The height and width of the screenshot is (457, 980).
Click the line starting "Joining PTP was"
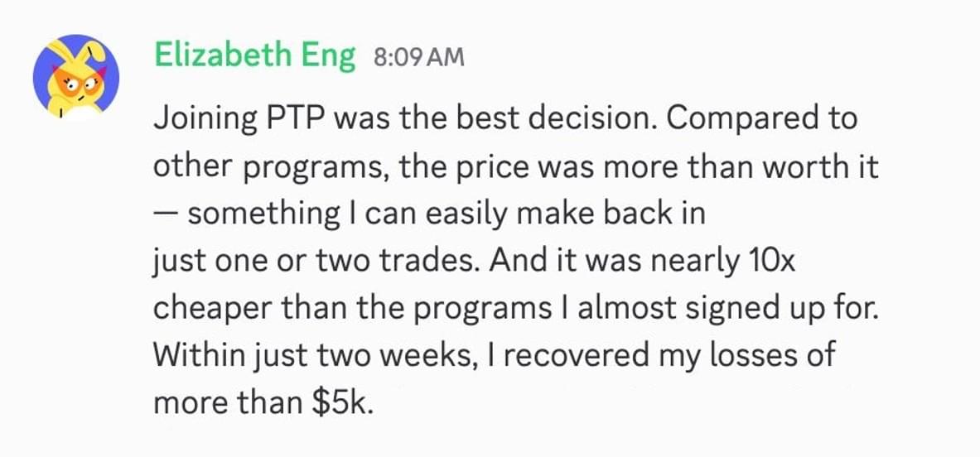coord(504,118)
